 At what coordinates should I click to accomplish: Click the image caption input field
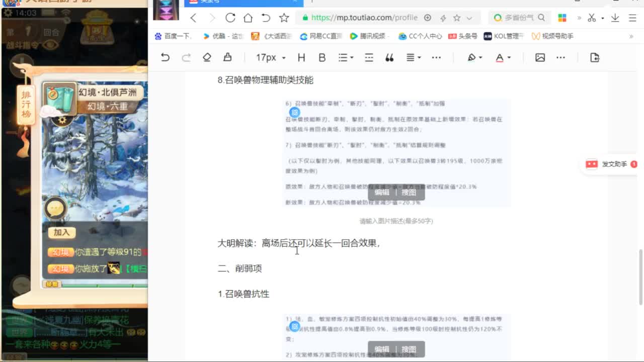point(396,221)
